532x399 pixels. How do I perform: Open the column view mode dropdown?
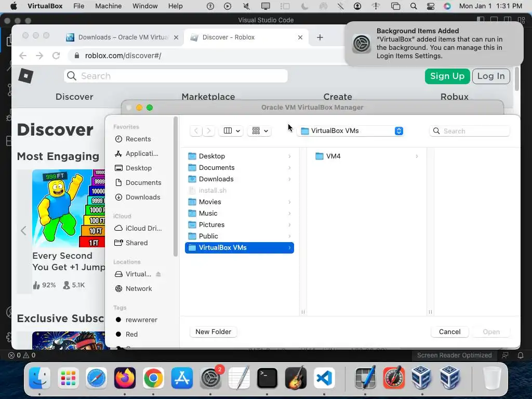(x=231, y=130)
